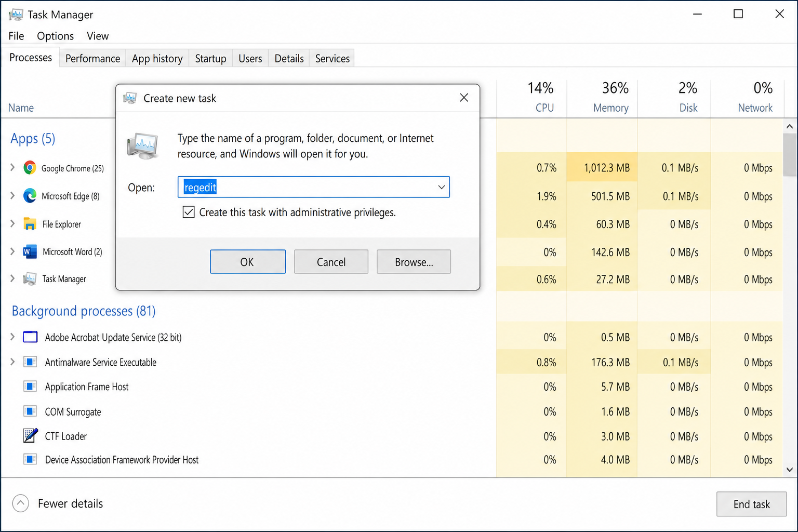Switch to the Details tab
798x532 pixels.
[289, 58]
